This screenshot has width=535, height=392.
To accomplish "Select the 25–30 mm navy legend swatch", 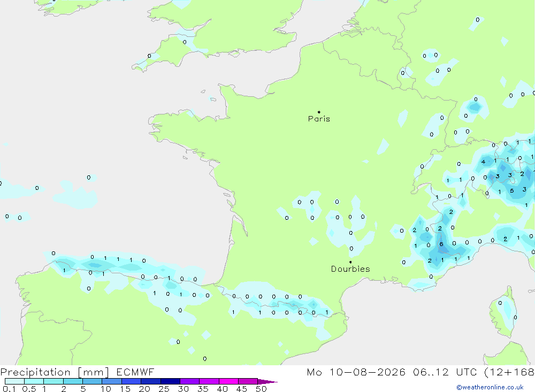I will click(170, 381).
